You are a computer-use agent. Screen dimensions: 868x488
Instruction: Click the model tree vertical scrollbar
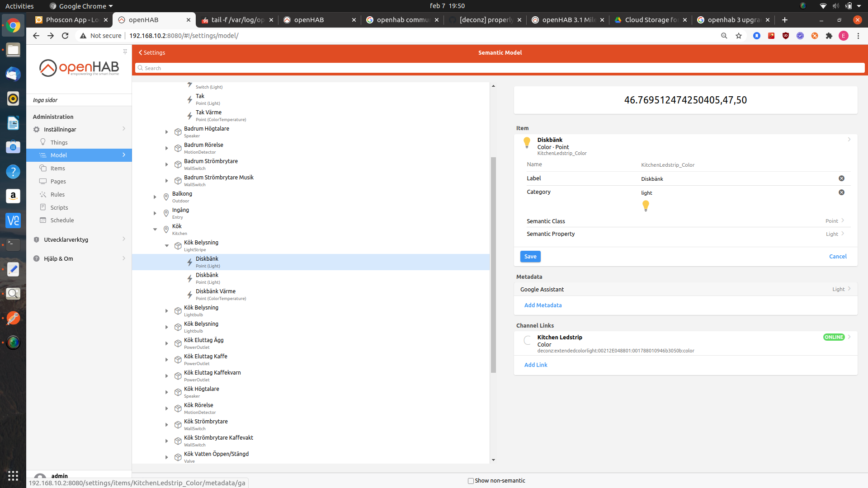coord(493,264)
